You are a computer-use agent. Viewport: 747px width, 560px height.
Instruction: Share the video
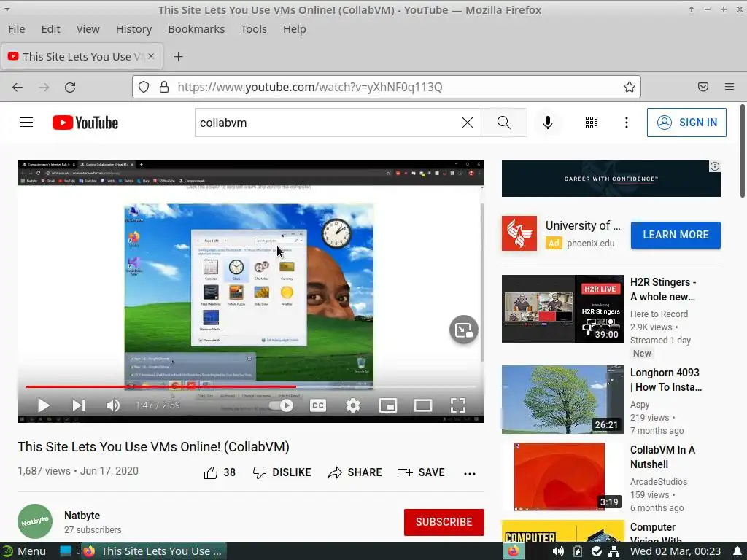(x=355, y=472)
